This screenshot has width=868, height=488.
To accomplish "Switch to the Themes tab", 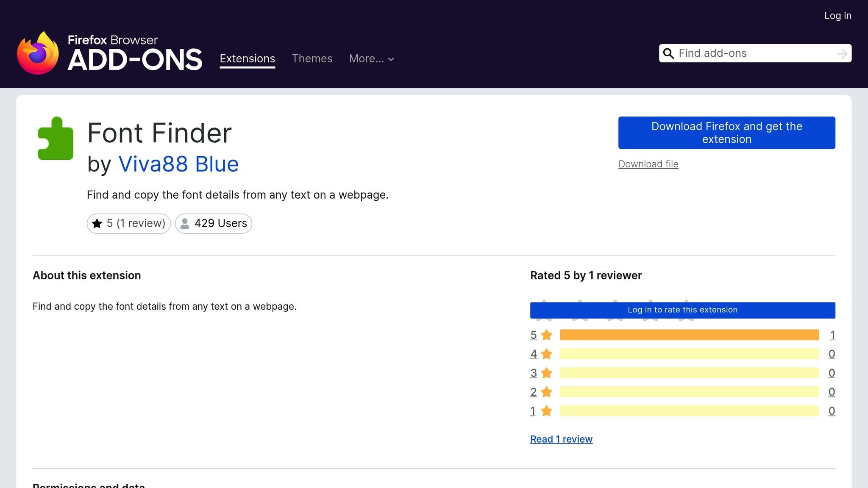I will pos(312,58).
